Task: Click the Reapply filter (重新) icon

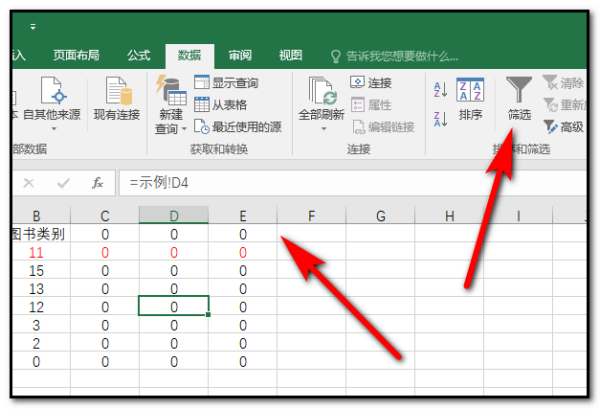Action: (551, 104)
